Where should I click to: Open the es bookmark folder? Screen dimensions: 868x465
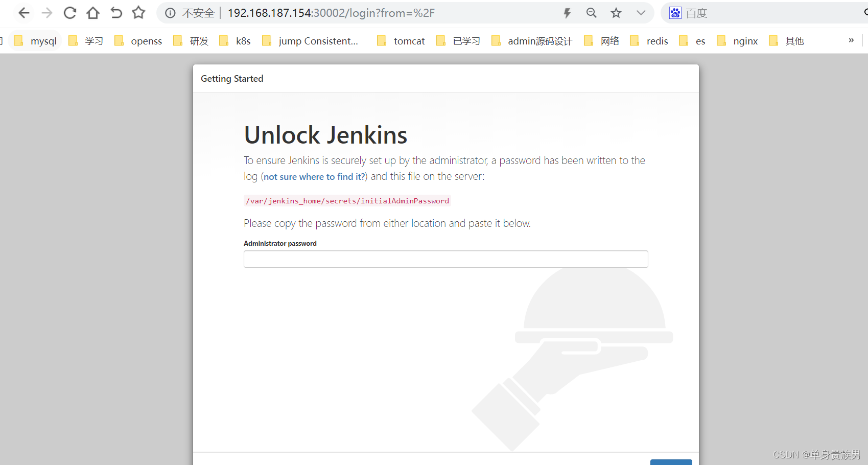coord(692,41)
